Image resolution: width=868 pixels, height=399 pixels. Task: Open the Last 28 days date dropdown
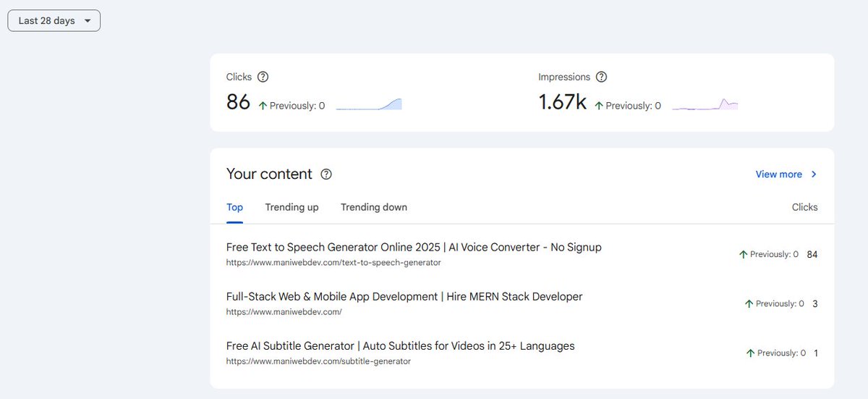click(x=54, y=21)
